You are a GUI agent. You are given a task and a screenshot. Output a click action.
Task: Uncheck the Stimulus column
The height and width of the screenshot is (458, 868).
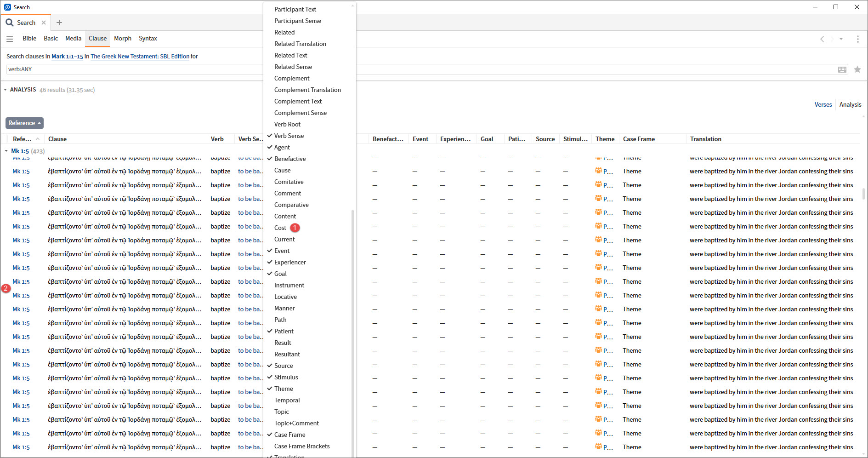286,377
